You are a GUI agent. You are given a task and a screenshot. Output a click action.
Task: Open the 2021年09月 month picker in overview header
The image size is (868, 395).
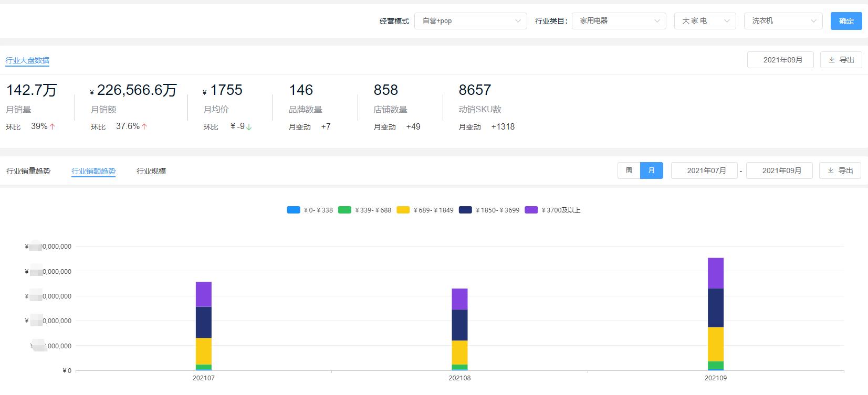780,60
